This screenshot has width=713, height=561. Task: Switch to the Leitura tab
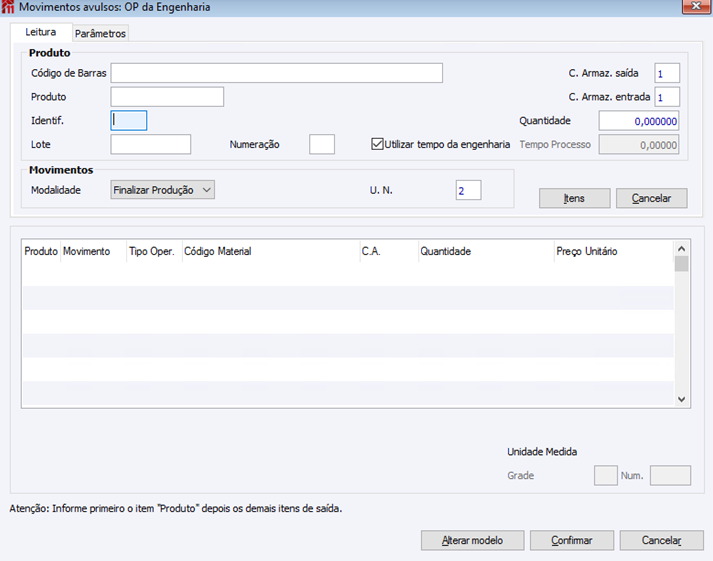40,32
